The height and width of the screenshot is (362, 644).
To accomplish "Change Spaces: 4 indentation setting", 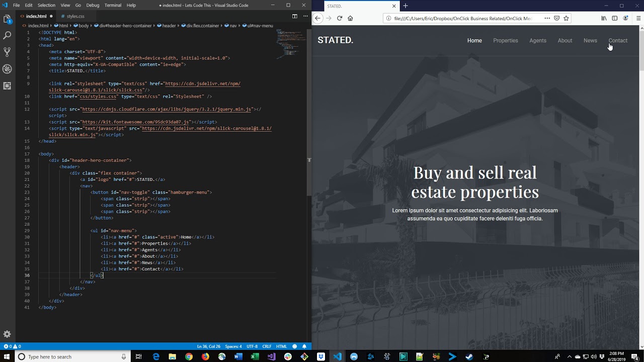I will (233, 346).
